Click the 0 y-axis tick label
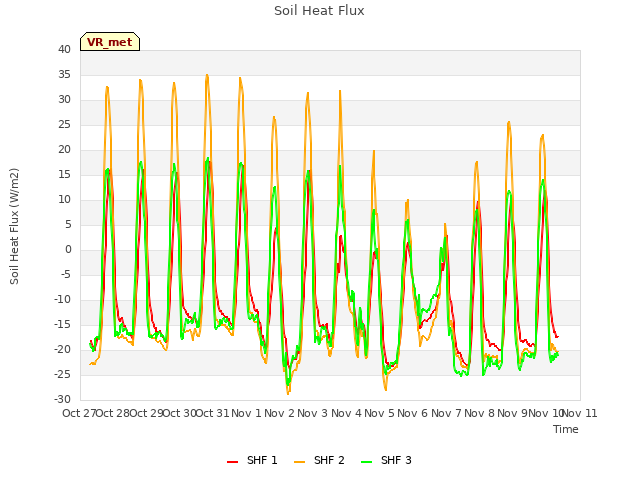Screen dimensions: 640x480 [68, 249]
